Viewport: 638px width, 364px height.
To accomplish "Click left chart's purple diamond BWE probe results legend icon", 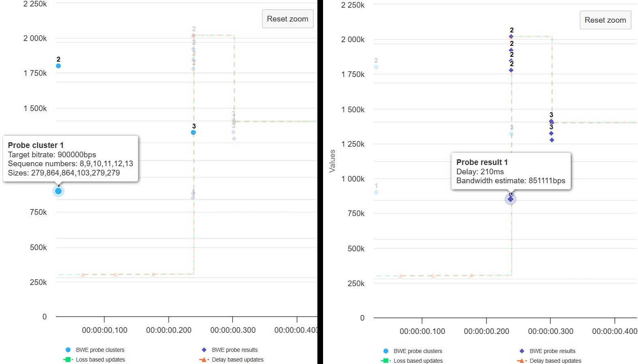I will pos(204,350).
